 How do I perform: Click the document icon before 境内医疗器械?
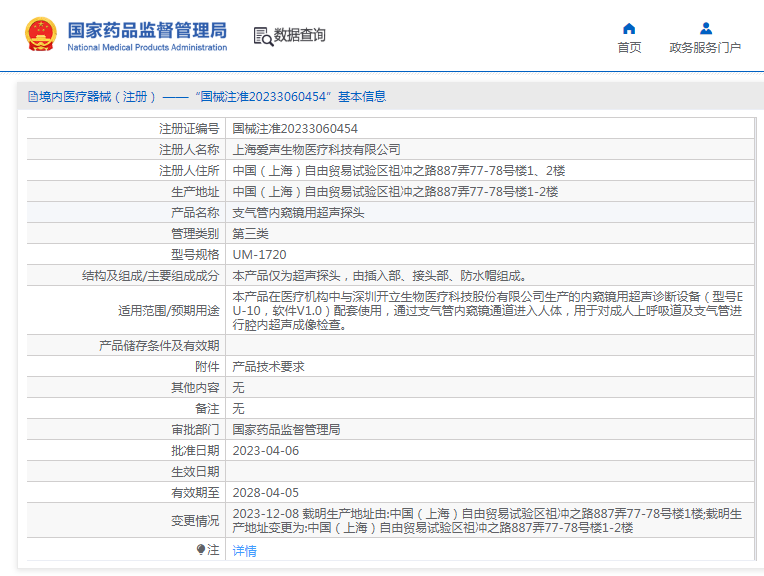coord(33,96)
